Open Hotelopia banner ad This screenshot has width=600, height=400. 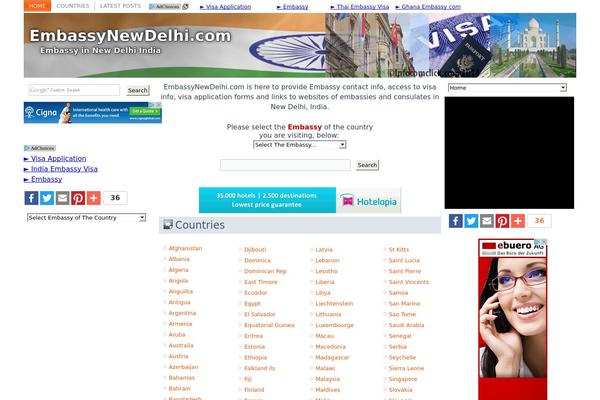(300, 200)
